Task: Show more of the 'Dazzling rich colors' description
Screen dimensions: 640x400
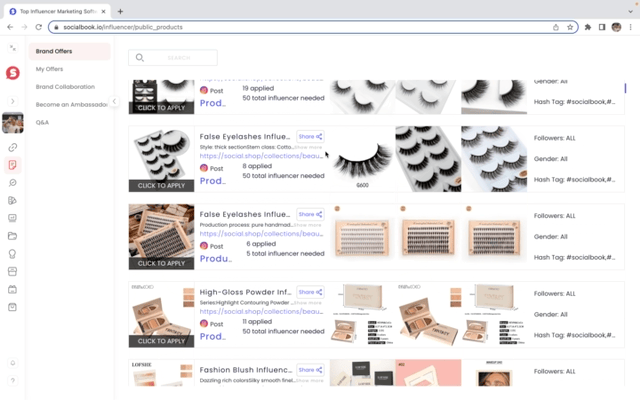Action: [309, 380]
